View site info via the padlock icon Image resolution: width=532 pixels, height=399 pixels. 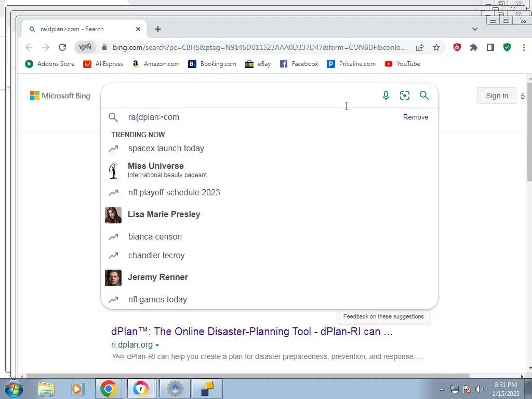[x=104, y=47]
